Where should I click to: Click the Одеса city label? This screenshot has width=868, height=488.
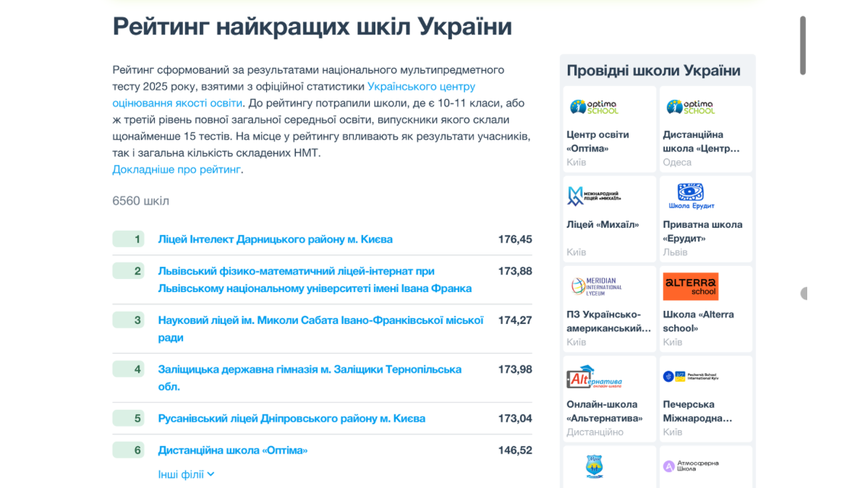tap(677, 163)
